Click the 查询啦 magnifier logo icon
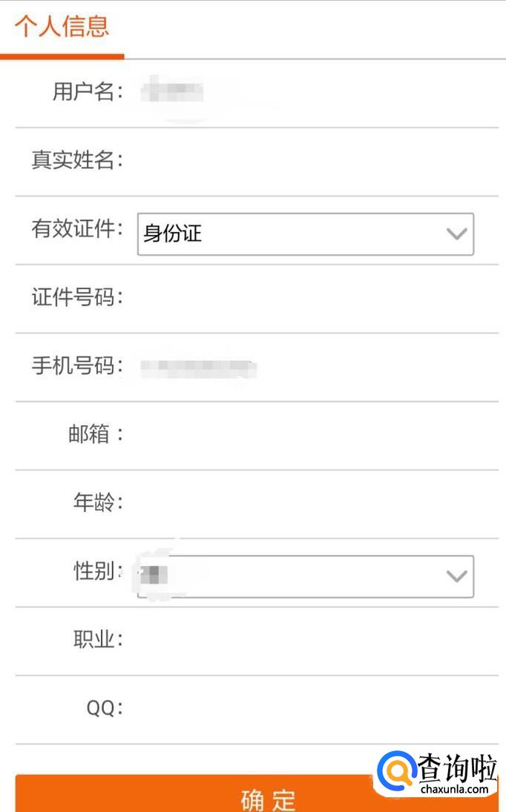The width and height of the screenshot is (506, 812). pos(396,773)
